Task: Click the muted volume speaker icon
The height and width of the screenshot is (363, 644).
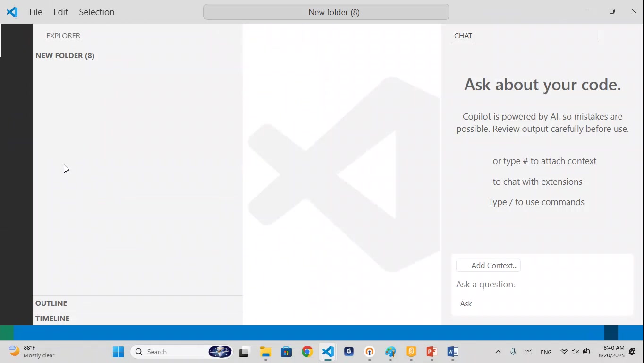Action: 575,352
